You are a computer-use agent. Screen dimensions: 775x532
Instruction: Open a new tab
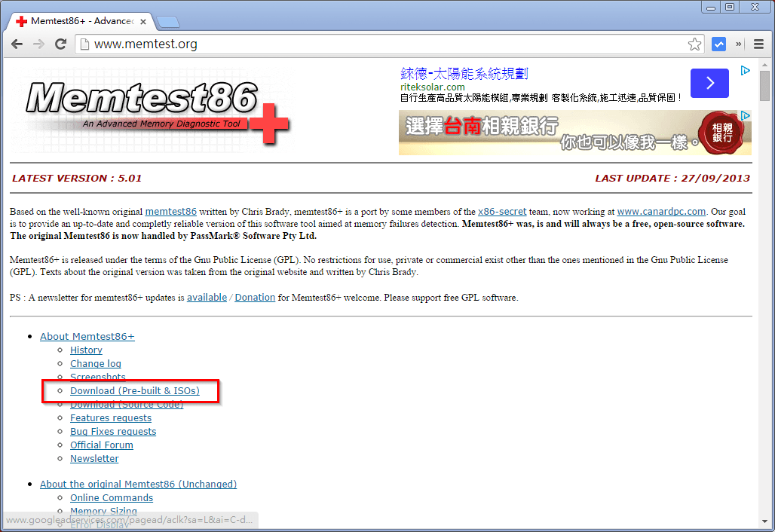167,22
